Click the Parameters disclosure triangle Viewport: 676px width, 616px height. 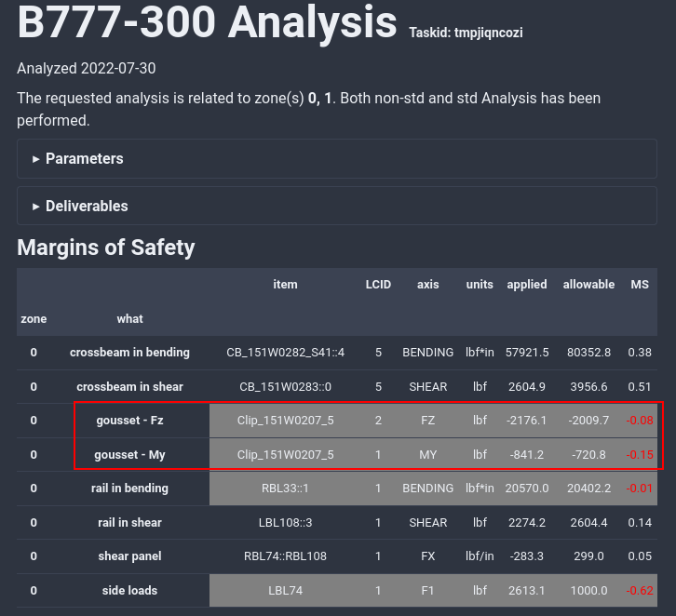(x=36, y=159)
